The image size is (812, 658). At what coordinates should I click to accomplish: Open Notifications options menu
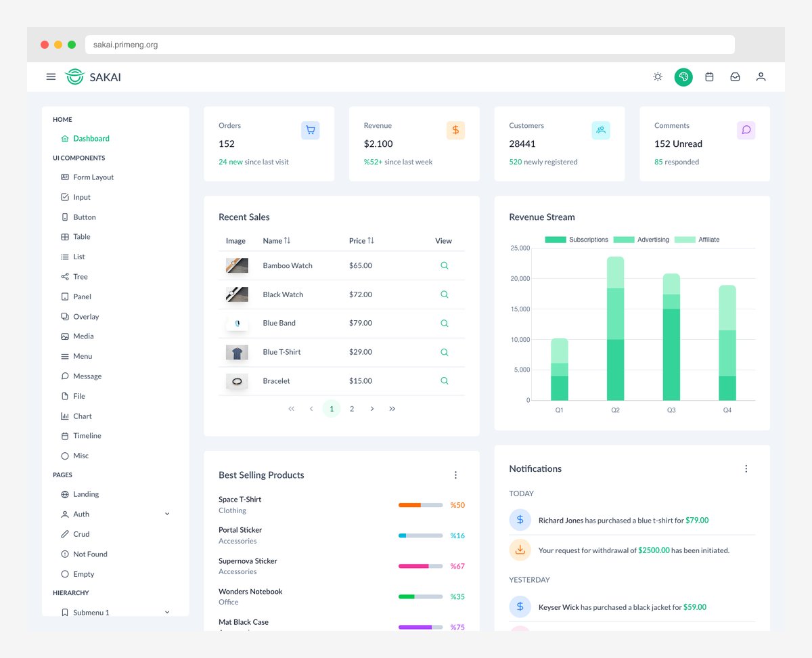746,468
